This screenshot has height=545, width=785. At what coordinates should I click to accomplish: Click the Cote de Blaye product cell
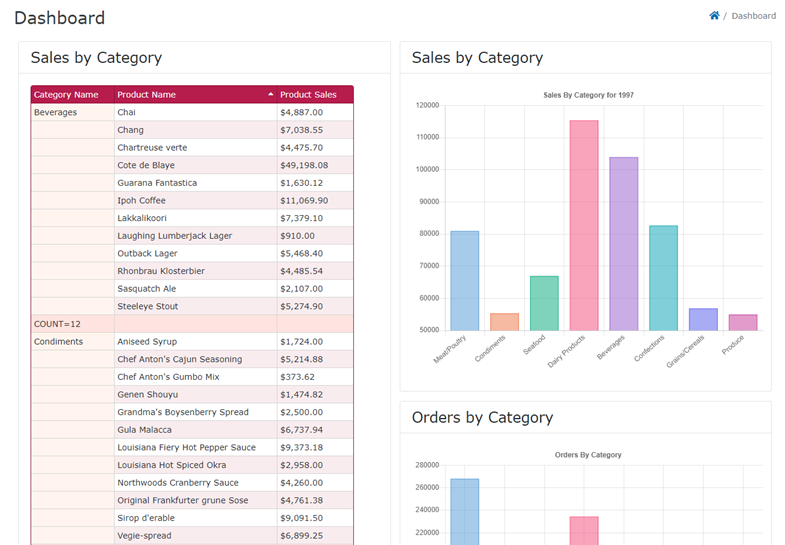pos(195,165)
